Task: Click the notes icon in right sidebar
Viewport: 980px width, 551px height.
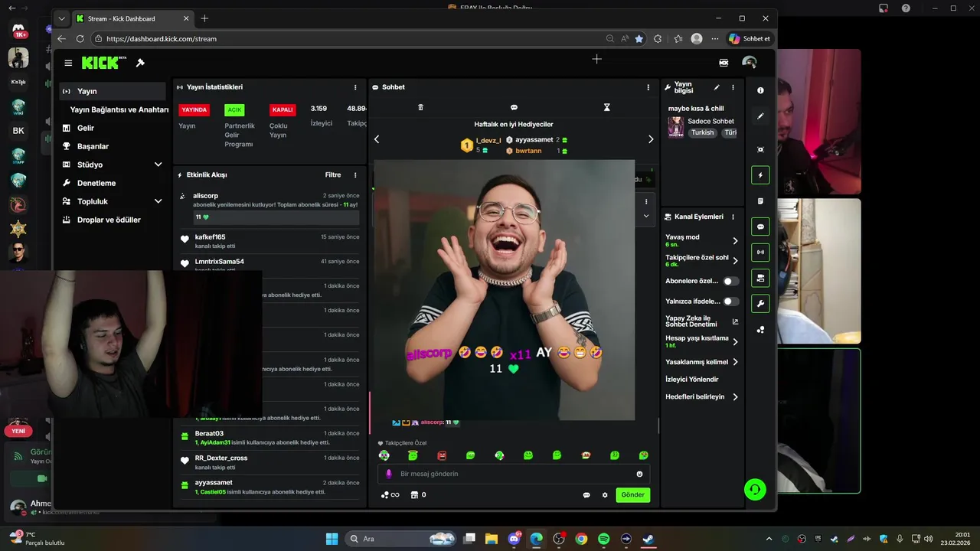Action: tap(760, 201)
